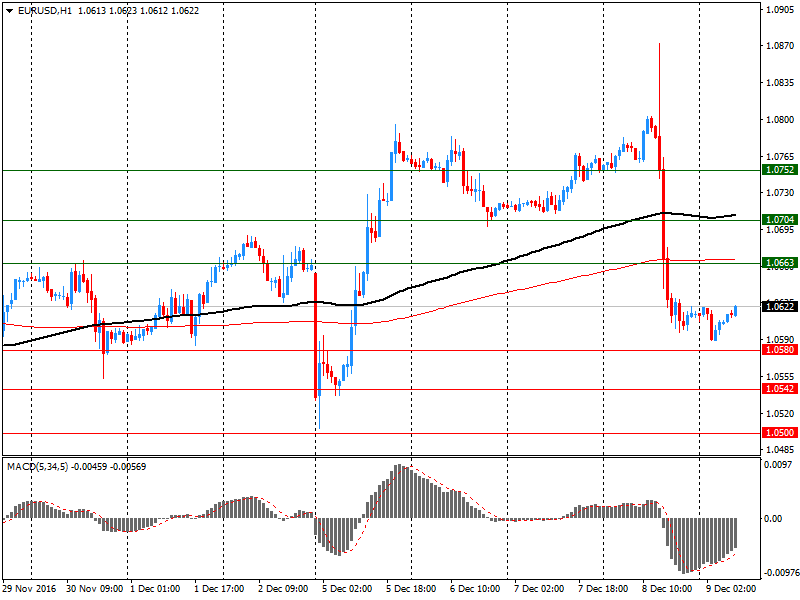Click the MACD scale value 0.0097
The width and height of the screenshot is (800, 600).
click(x=778, y=465)
